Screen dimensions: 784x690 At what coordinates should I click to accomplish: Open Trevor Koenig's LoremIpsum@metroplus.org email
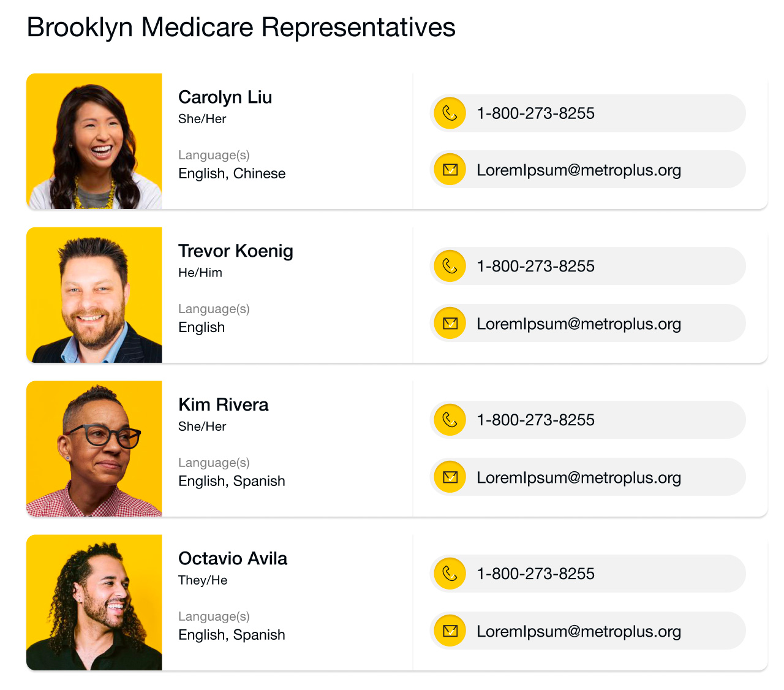point(578,324)
